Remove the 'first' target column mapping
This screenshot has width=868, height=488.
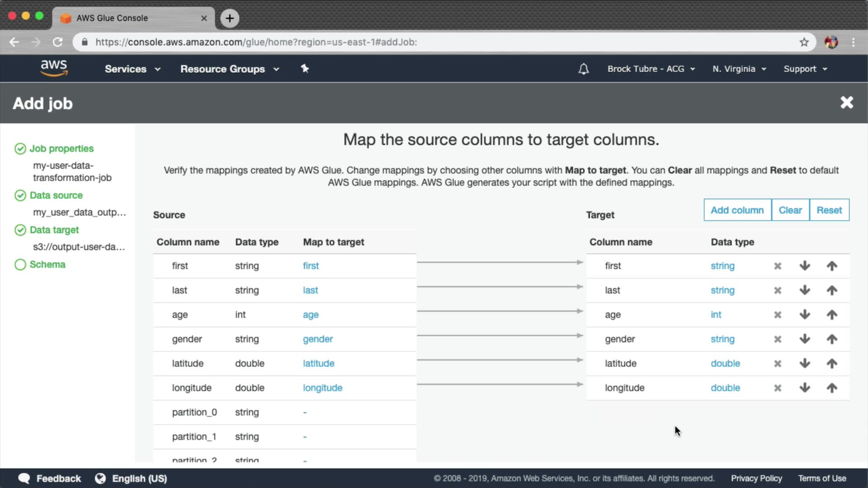pos(778,266)
